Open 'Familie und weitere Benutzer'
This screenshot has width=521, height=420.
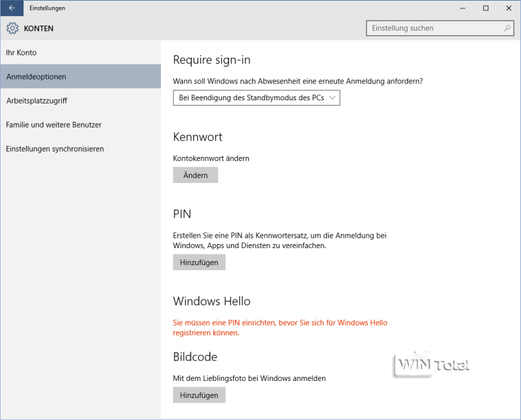click(54, 124)
